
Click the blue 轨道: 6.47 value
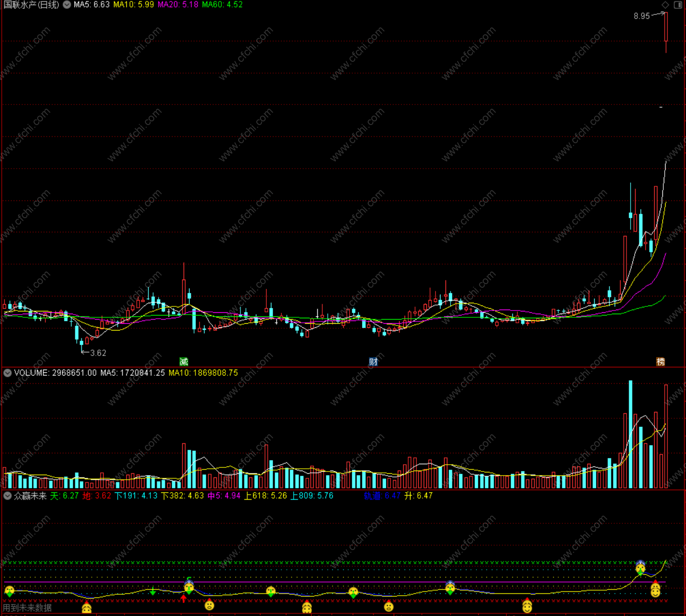(x=382, y=496)
